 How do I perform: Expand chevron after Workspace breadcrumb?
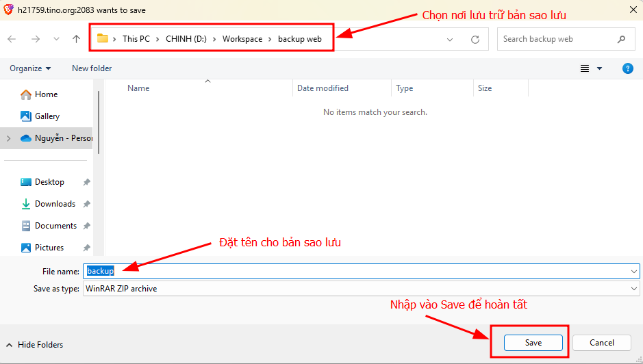pos(270,40)
